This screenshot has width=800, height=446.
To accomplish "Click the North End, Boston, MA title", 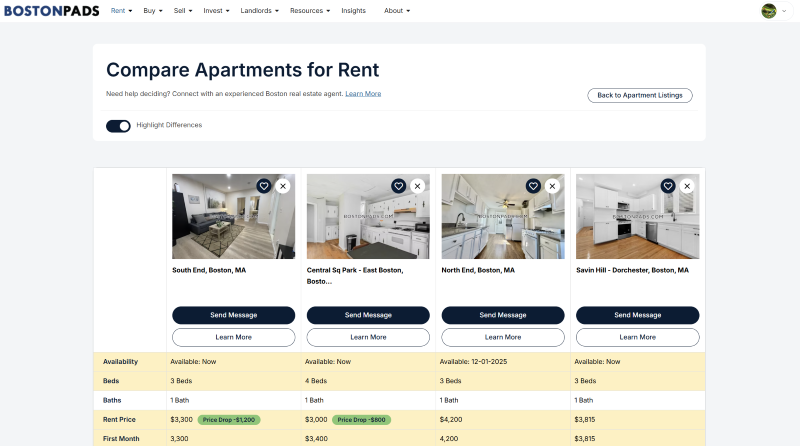I will (x=478, y=270).
